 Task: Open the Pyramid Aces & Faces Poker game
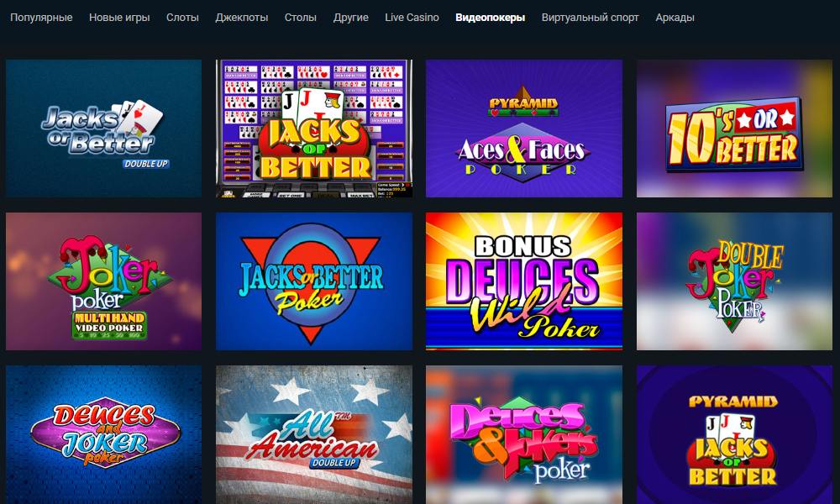coord(524,129)
